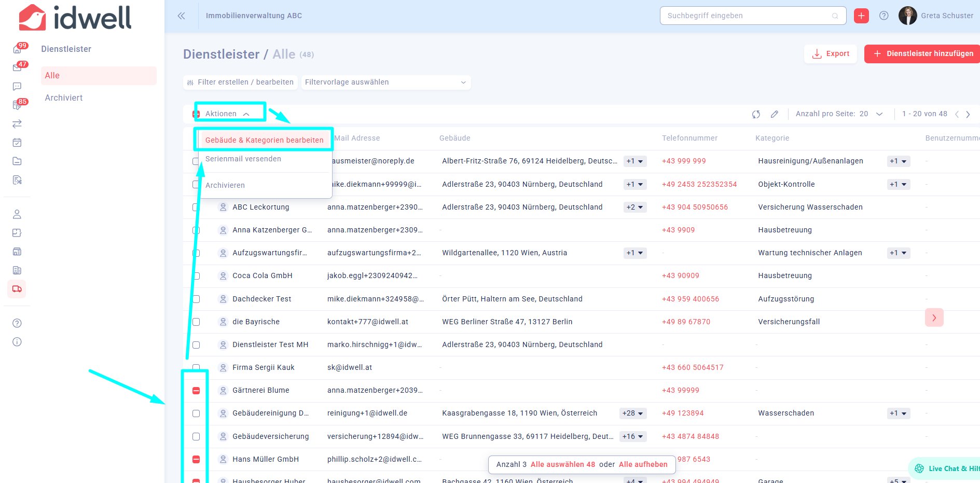
Task: Focus the Suchbegriff eingeben search field
Action: [x=747, y=16]
